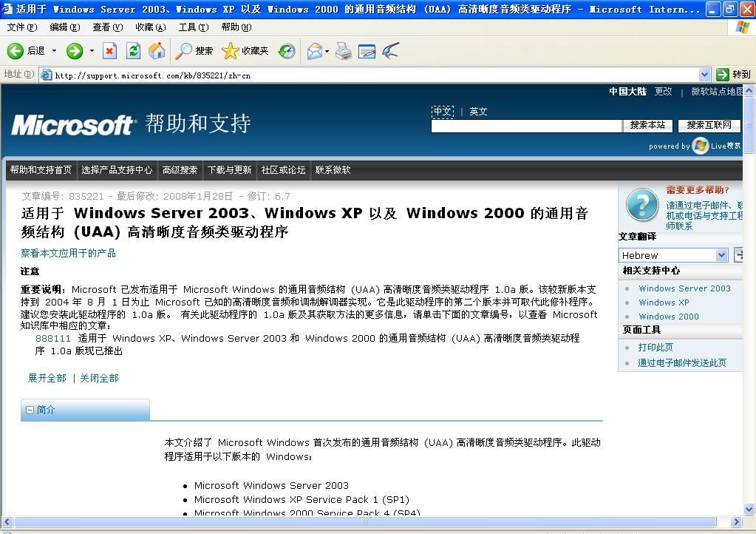756x534 pixels.
Task: Open 社区或论坛 nav tab
Action: tap(283, 170)
